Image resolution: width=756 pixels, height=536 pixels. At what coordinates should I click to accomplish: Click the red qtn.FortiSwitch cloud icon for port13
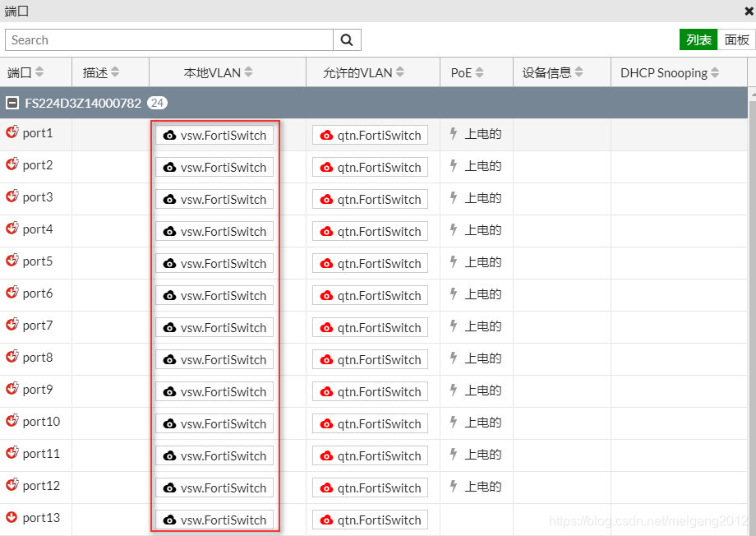[326, 520]
